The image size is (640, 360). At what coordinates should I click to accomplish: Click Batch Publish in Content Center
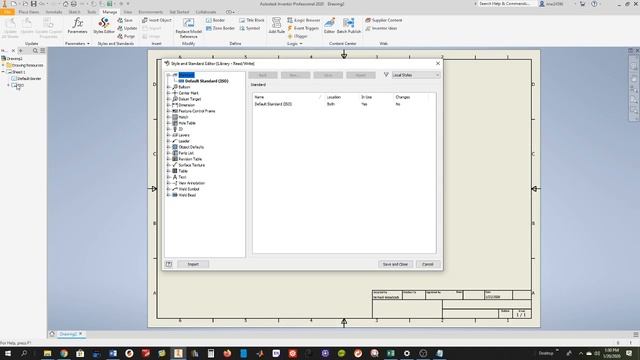pyautogui.click(x=349, y=25)
